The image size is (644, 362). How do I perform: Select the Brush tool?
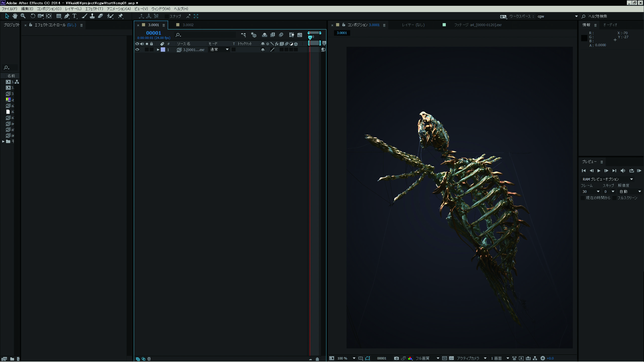(84, 16)
